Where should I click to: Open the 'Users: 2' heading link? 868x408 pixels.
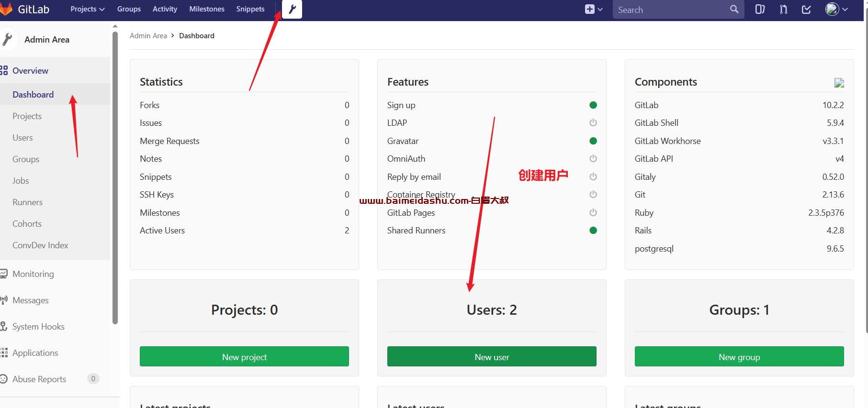(x=492, y=310)
